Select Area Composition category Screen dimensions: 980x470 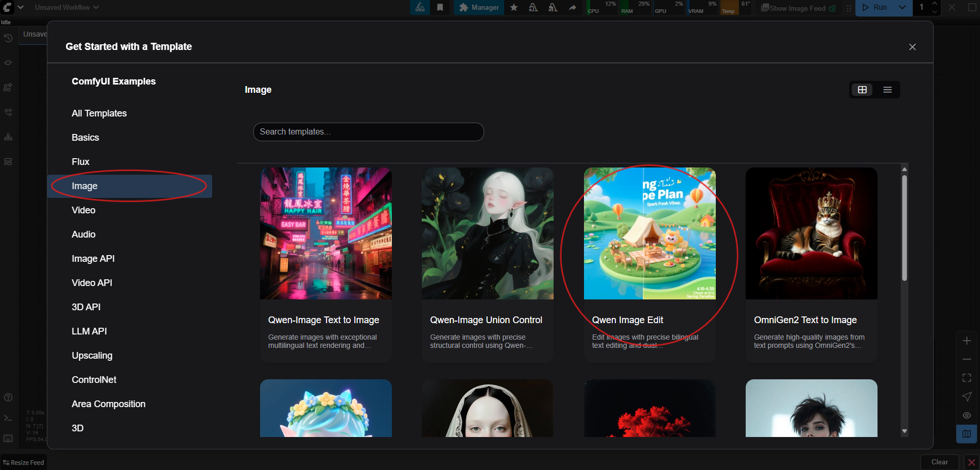pos(130,404)
